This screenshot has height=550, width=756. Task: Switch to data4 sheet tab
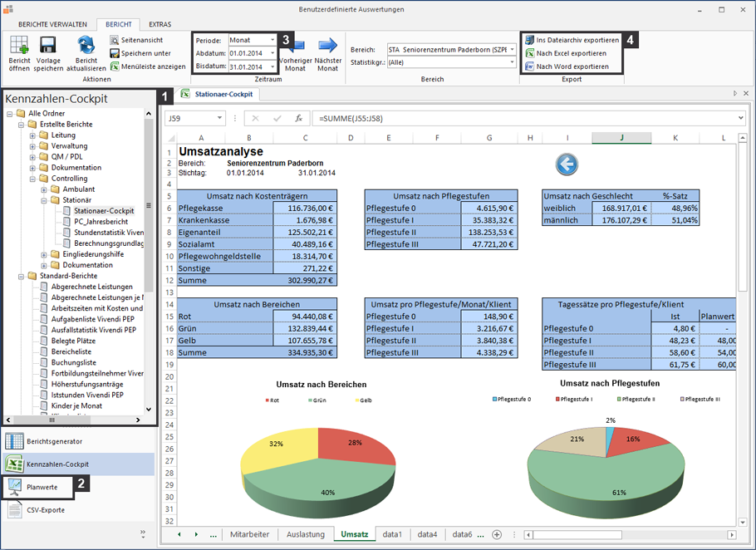427,534
